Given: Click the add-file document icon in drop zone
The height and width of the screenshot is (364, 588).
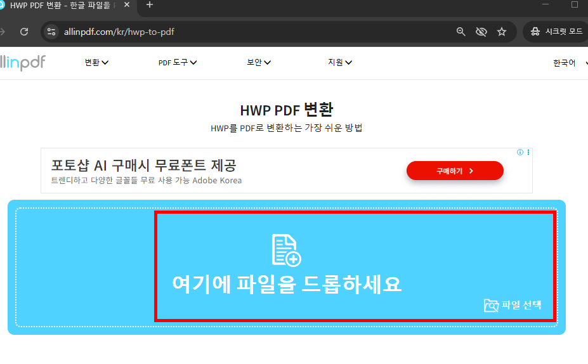Looking at the screenshot, I should [287, 250].
